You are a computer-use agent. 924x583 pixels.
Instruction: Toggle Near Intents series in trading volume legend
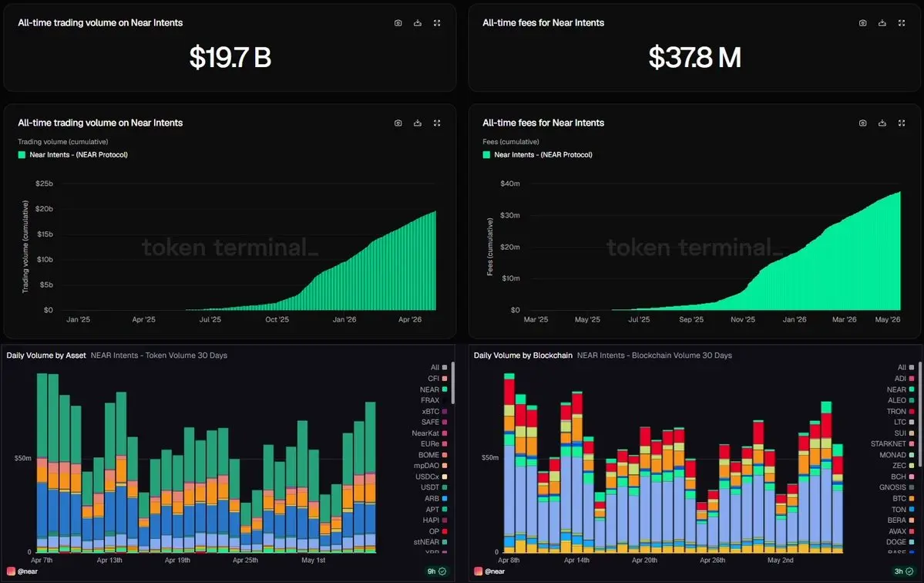[x=73, y=155]
